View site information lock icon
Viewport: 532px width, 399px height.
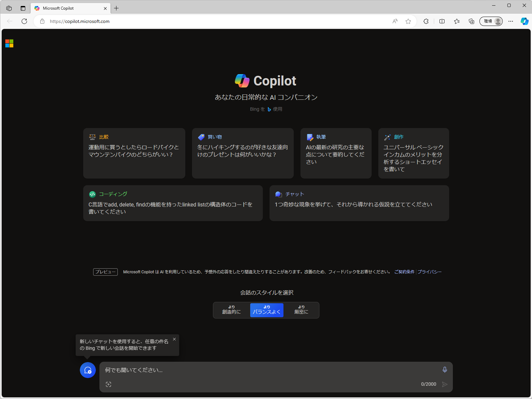point(42,21)
